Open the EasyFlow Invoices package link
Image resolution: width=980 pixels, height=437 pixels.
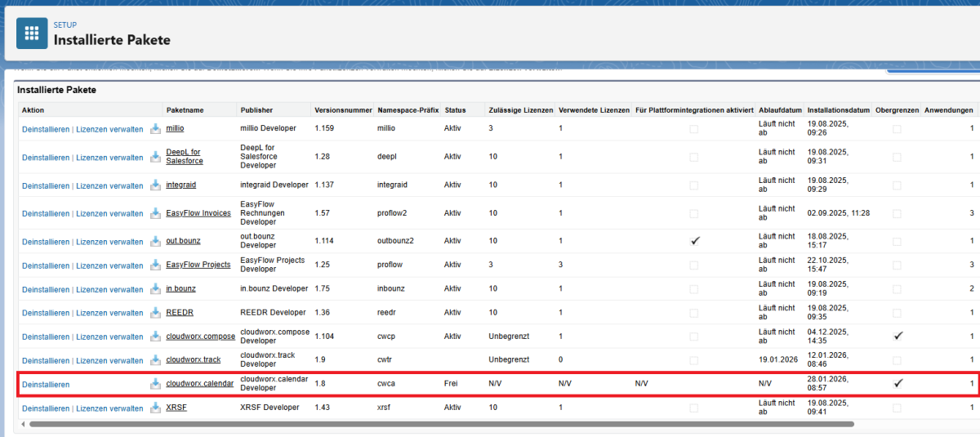click(x=198, y=213)
